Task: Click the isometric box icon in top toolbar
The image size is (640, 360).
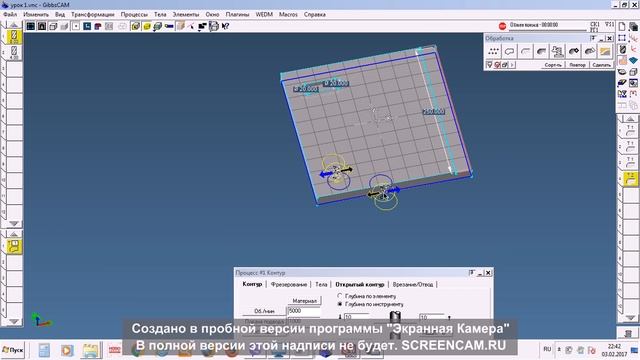Action: click(x=53, y=26)
